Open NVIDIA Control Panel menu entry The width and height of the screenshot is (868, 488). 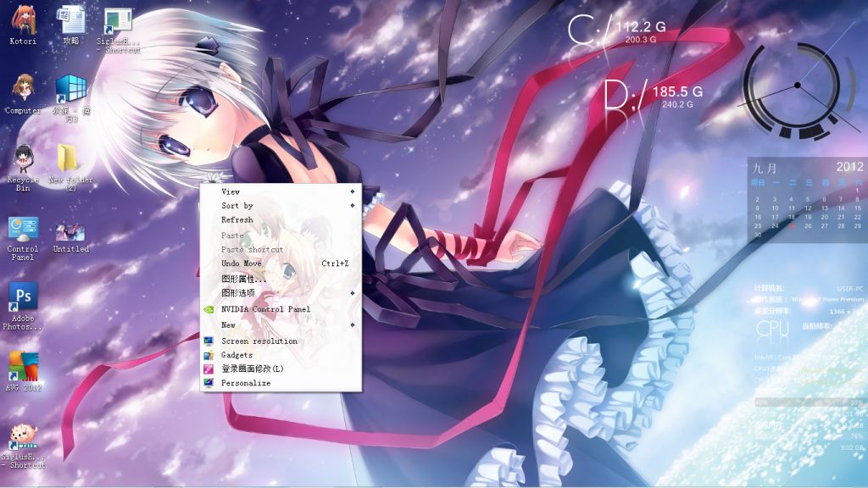pos(265,309)
